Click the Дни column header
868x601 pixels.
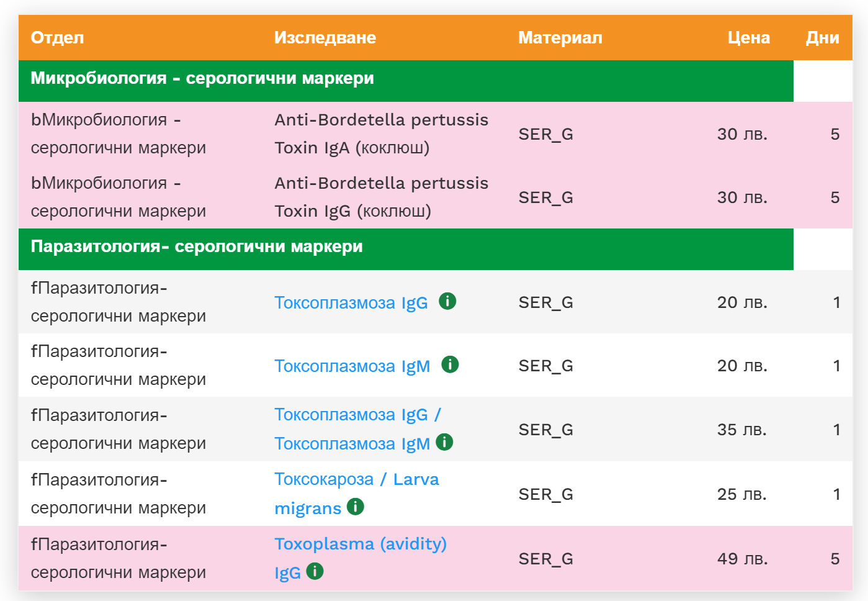point(822,38)
